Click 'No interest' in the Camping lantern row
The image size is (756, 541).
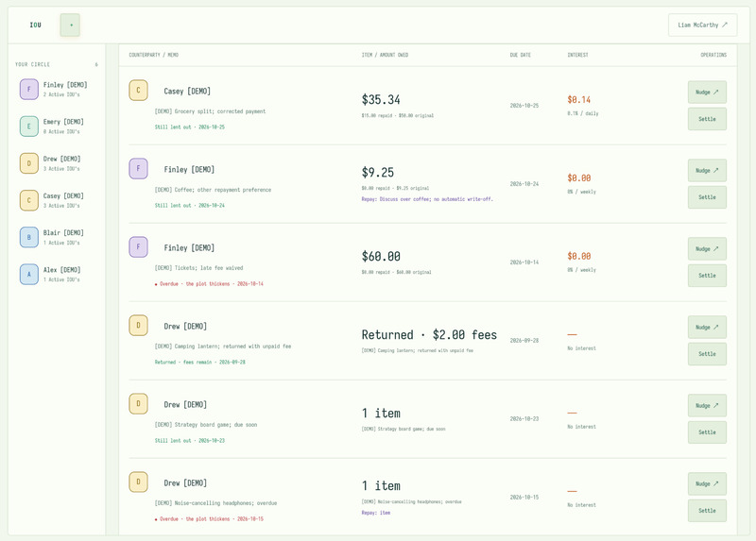pos(581,348)
